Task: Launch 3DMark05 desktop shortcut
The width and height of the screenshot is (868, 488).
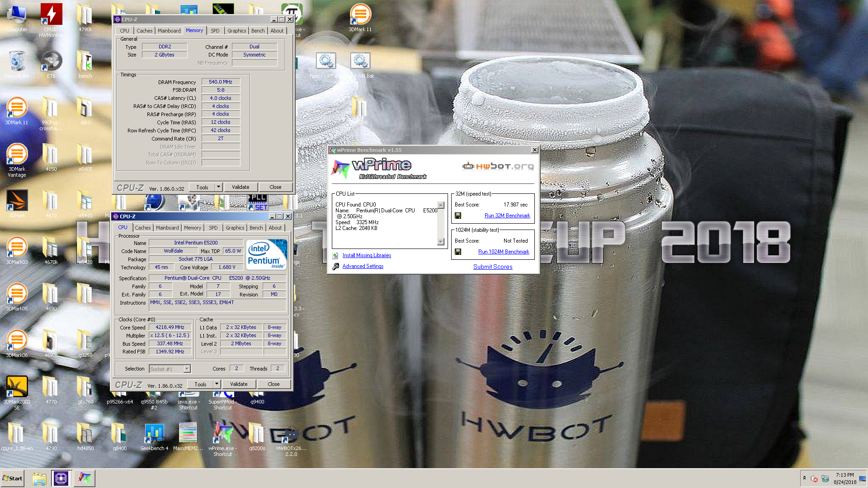Action: [17, 297]
